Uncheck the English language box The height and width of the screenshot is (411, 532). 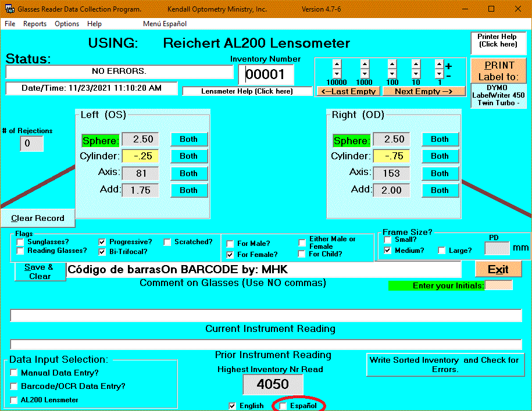[232, 406]
